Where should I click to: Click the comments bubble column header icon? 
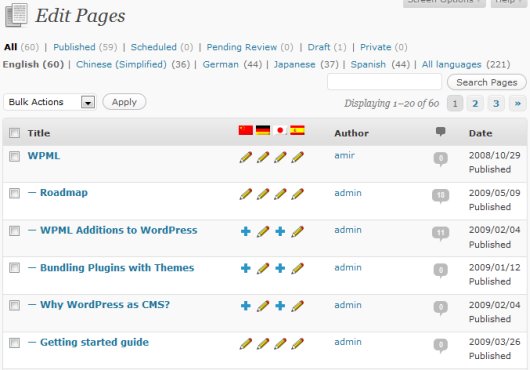point(440,131)
